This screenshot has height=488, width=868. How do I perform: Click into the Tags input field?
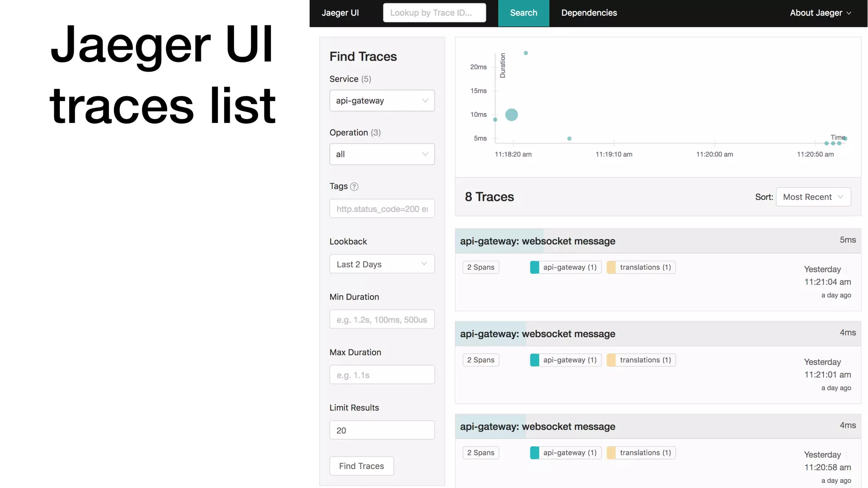point(382,209)
